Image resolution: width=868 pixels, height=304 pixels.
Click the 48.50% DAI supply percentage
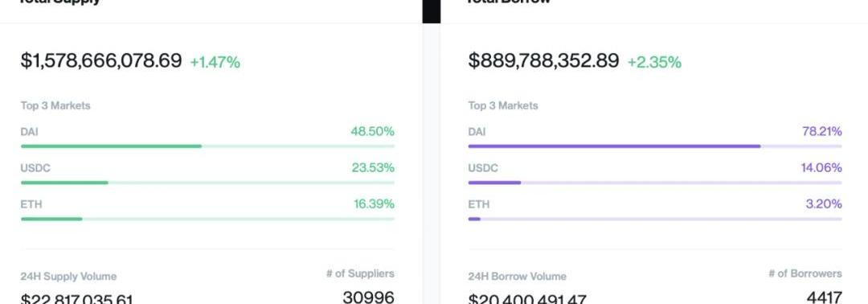click(x=373, y=131)
